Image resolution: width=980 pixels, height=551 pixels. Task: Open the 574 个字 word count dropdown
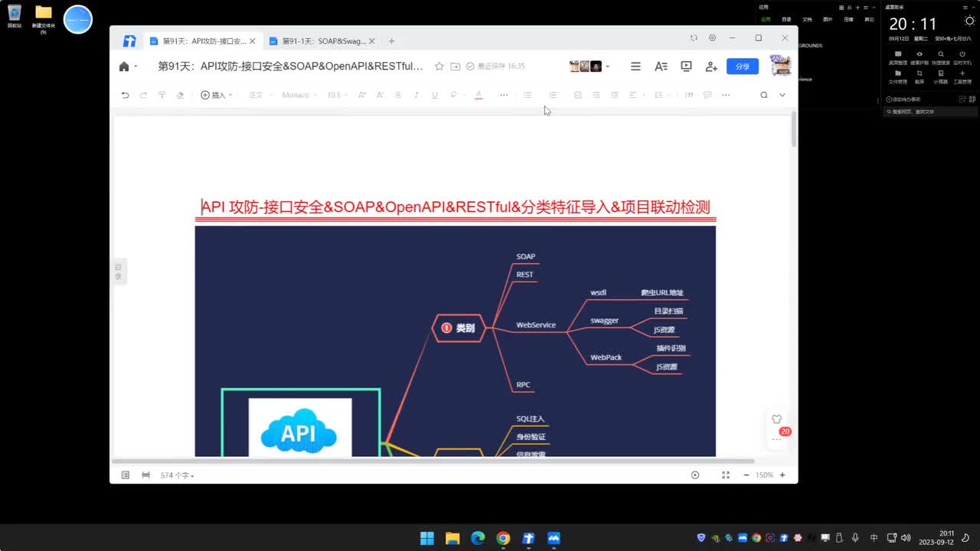pyautogui.click(x=177, y=475)
